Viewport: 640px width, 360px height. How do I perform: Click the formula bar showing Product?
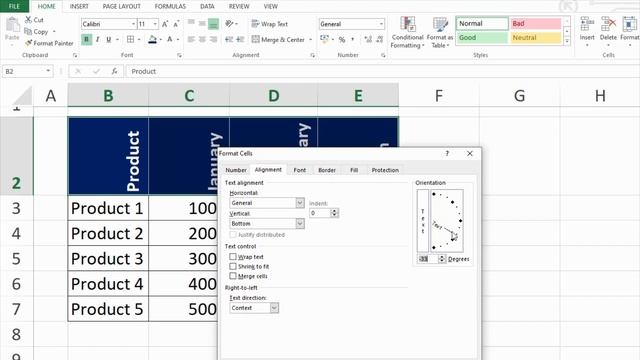coord(383,71)
